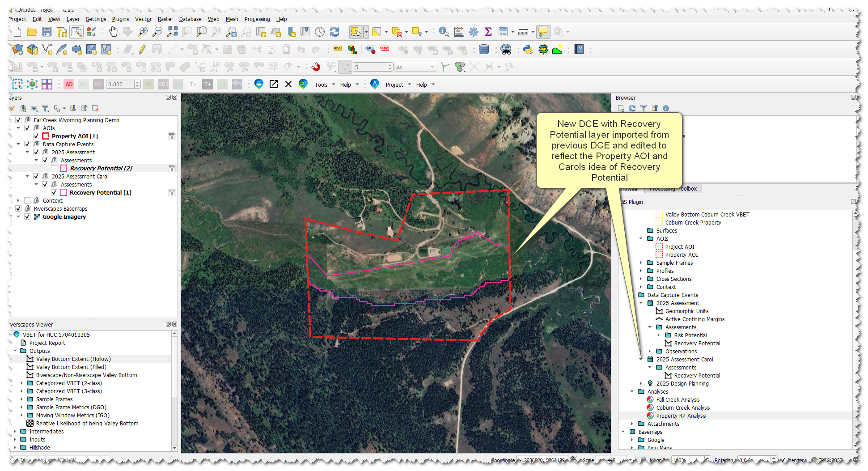This screenshot has width=868, height=471.
Task: Toggle the snapping magnet icon
Action: click(x=316, y=67)
